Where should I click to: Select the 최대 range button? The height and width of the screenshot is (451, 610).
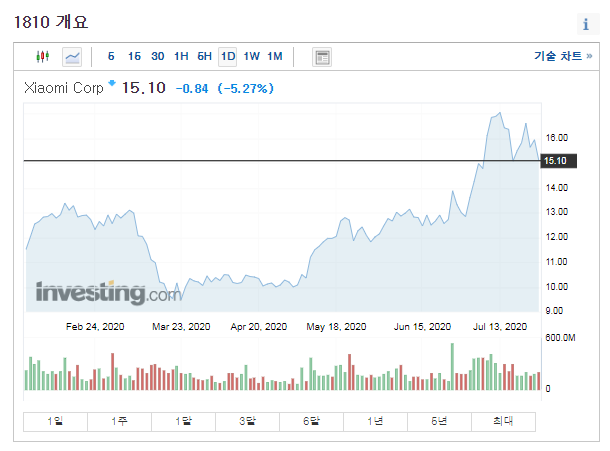coord(503,421)
